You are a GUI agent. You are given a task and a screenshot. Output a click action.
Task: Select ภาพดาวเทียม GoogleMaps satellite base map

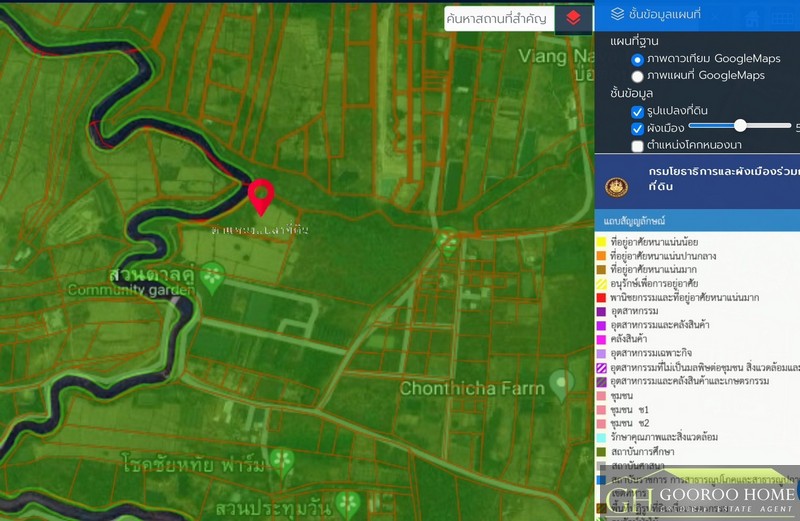pos(637,59)
